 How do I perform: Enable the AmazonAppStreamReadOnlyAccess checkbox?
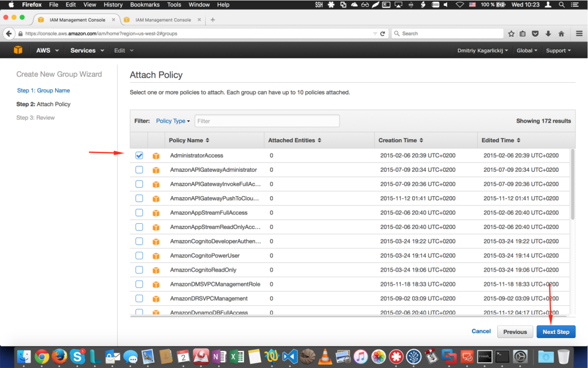click(x=139, y=227)
